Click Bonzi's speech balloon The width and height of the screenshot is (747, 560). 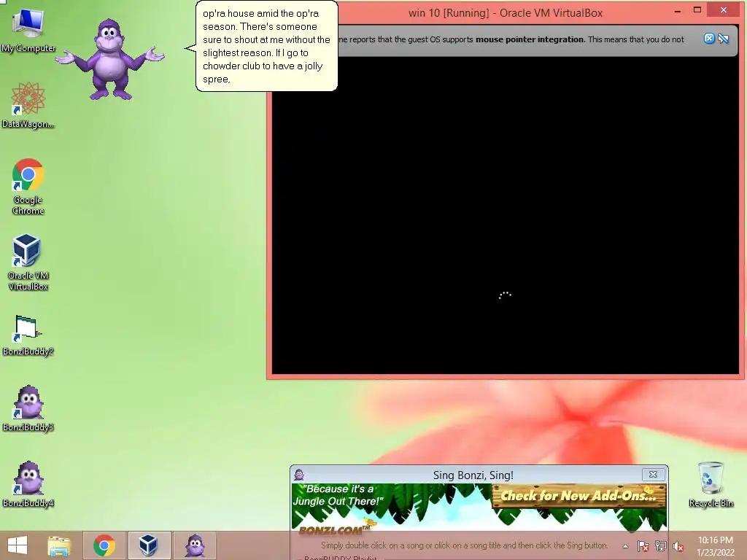coord(266,46)
